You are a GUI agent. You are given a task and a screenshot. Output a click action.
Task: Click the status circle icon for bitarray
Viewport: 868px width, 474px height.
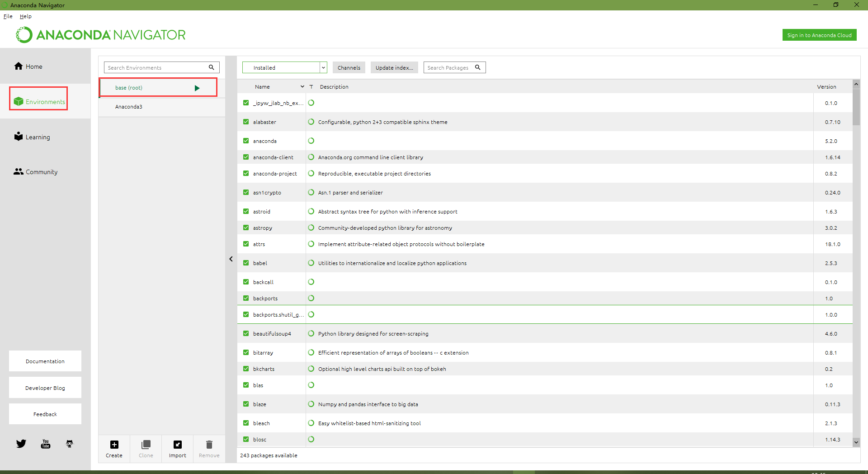click(x=311, y=352)
